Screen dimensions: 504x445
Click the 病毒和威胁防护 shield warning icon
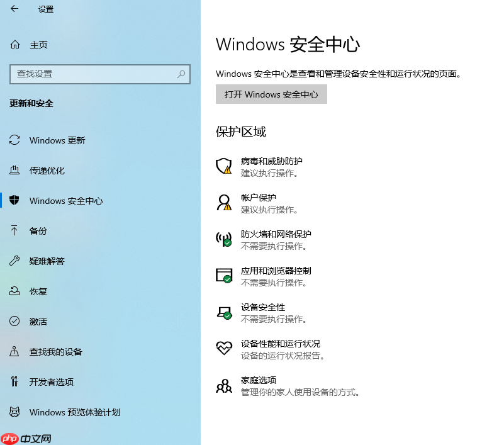(x=224, y=166)
